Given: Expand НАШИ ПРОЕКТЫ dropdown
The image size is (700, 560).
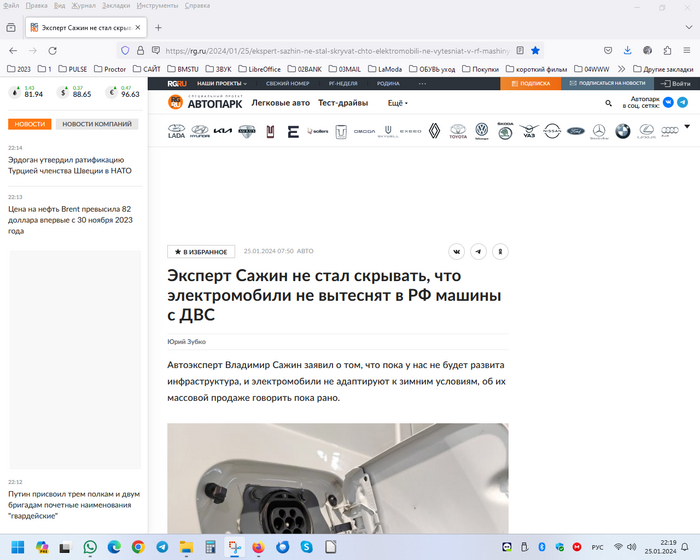Looking at the screenshot, I should [x=222, y=84].
